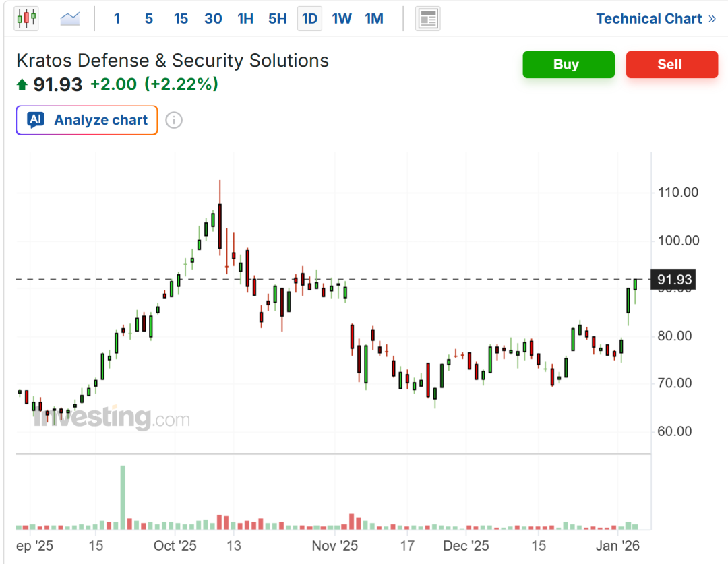Click the peak red candlestick near 110
Screen dimensions: 728x564
[x=220, y=226]
